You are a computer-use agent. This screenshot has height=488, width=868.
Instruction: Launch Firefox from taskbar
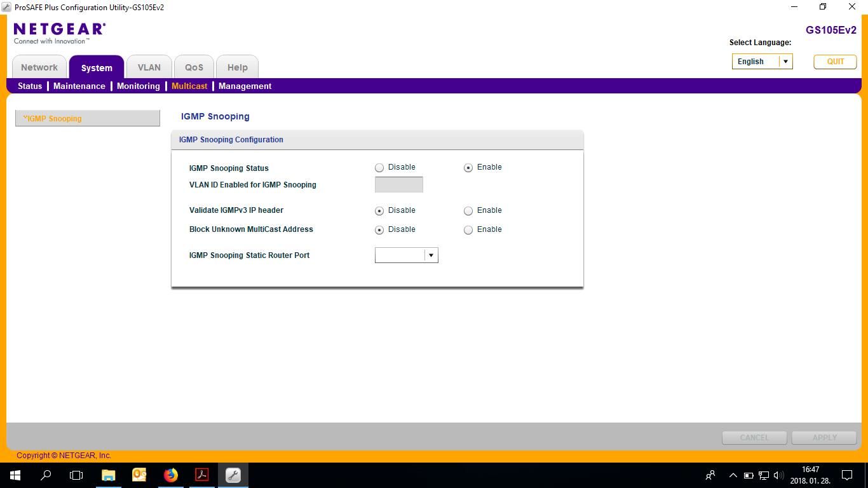pos(170,475)
